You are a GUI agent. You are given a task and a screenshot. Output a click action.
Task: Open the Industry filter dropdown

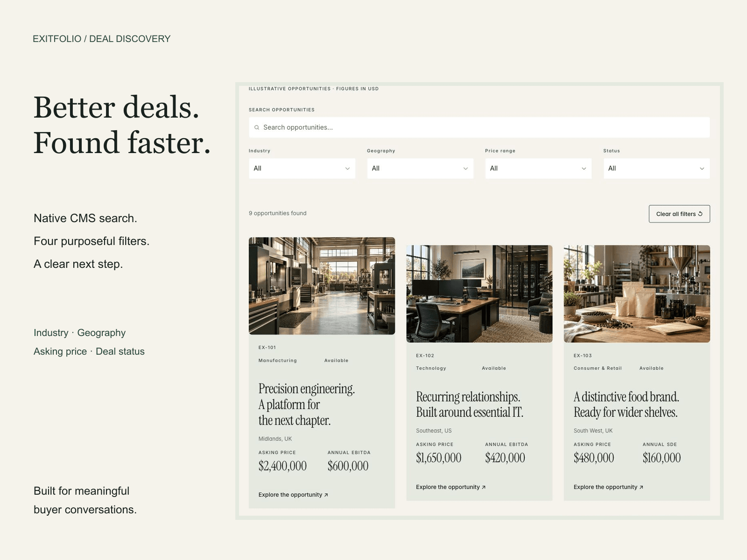pyautogui.click(x=302, y=168)
